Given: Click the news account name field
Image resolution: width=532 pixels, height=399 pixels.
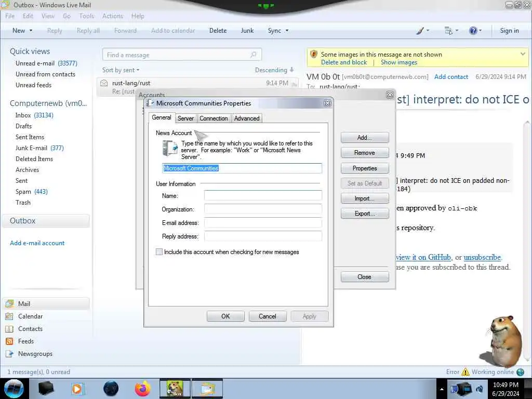Looking at the screenshot, I should [x=242, y=168].
